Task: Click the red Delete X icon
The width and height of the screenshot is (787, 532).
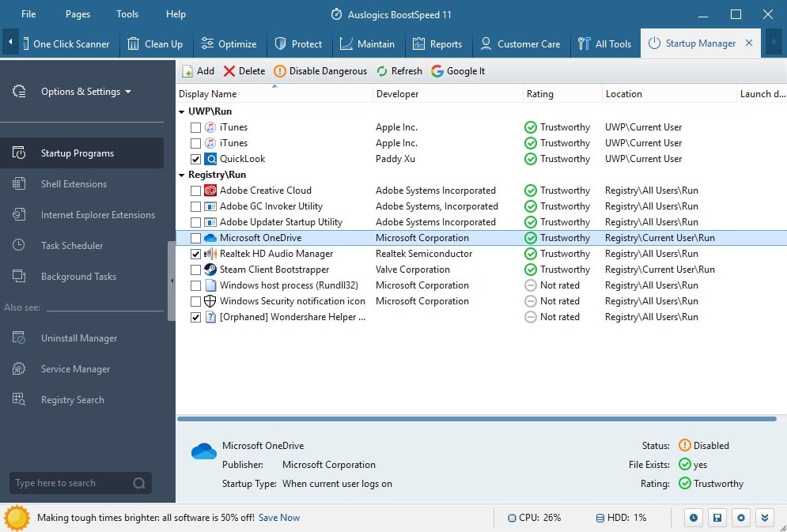Action: (229, 71)
